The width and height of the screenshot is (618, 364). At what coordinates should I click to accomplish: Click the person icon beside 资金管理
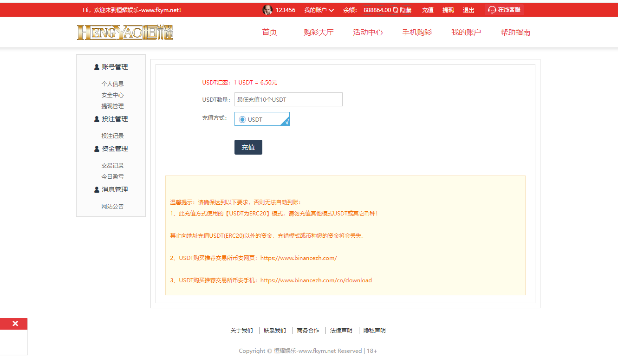pos(96,148)
